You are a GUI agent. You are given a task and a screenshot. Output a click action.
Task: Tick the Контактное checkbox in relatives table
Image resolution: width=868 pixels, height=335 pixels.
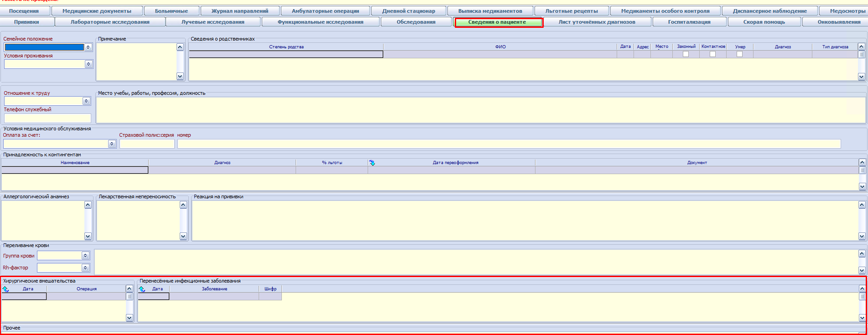712,54
